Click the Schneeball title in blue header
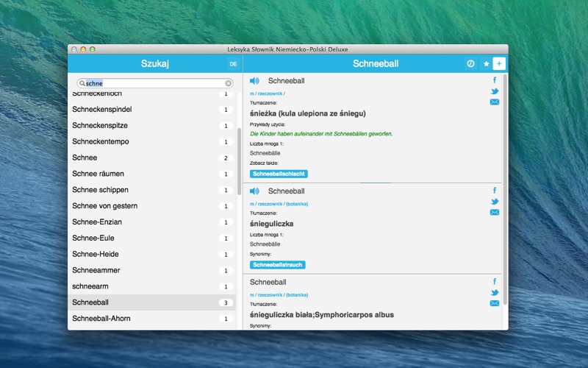Screen dimensions: 588x368 (x=376, y=64)
